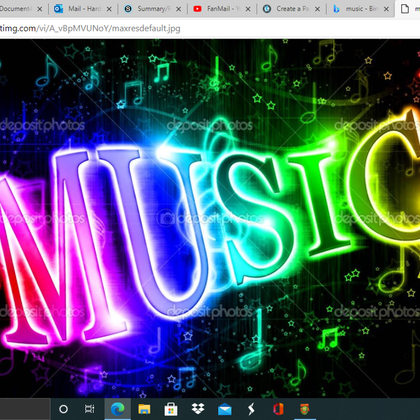Viewport: 420px width, 420px height.
Task: Close the Document tab
Action: point(40,9)
